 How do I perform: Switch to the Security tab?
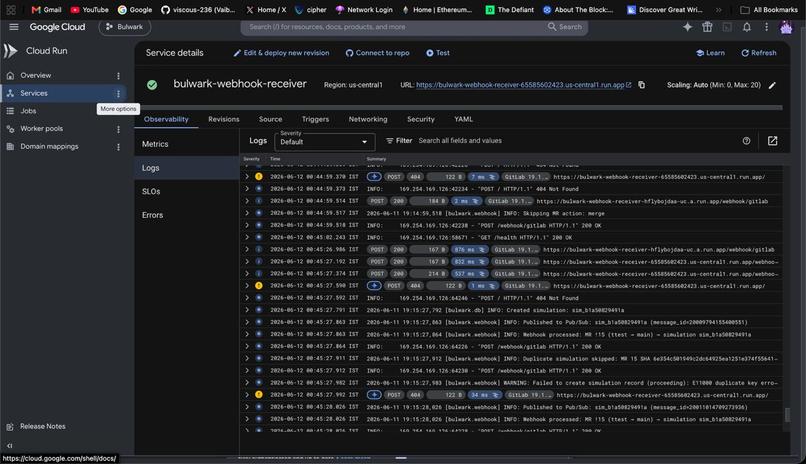click(x=420, y=119)
